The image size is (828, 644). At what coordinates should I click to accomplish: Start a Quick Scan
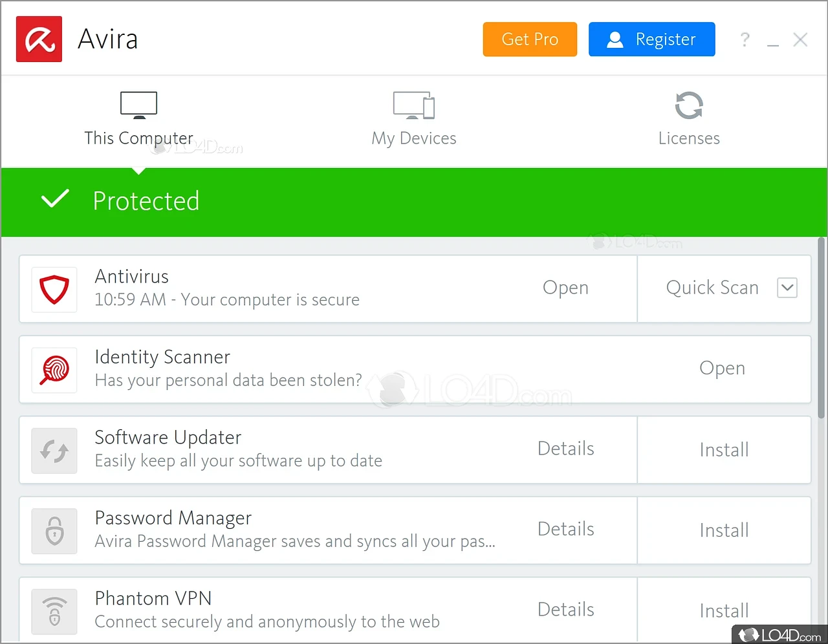point(712,288)
